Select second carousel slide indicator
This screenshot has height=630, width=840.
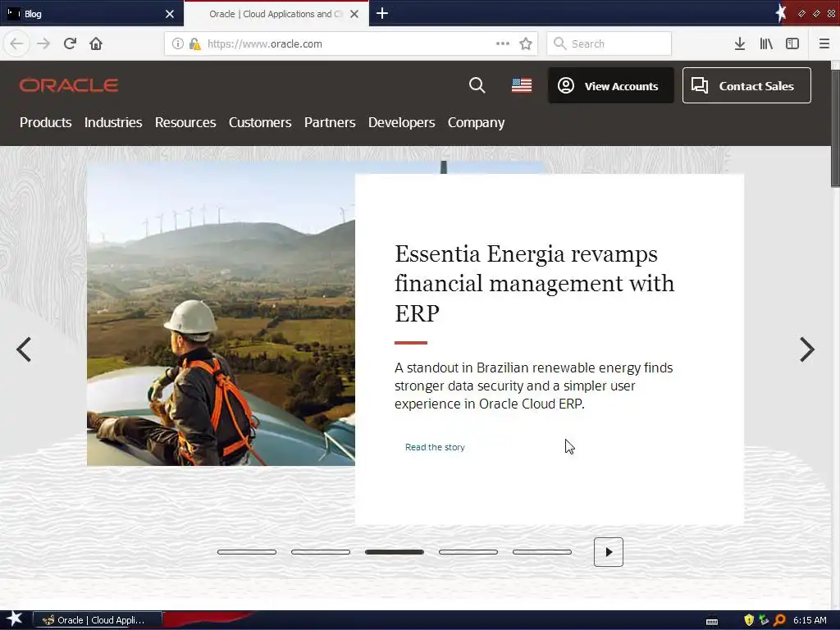point(321,552)
